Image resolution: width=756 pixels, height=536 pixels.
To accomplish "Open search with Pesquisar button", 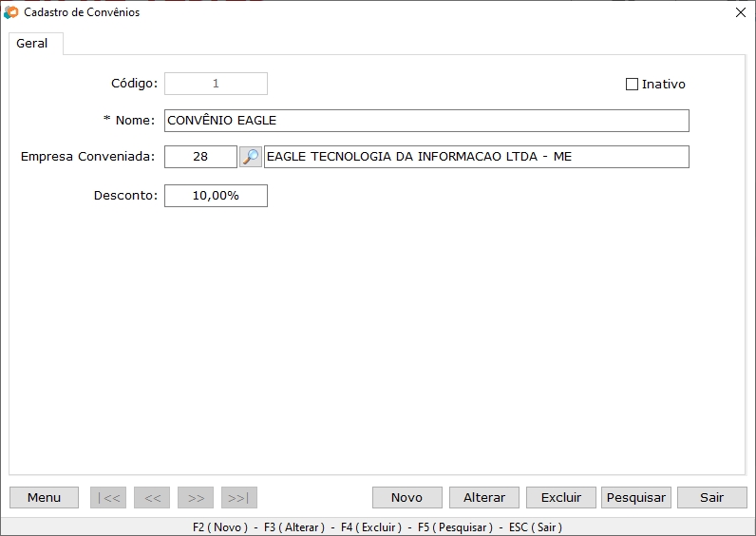I will [x=636, y=498].
